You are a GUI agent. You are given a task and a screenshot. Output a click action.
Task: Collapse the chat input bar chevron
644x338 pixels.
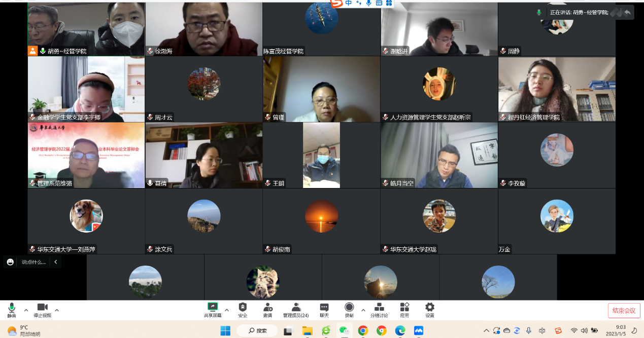[x=55, y=262]
